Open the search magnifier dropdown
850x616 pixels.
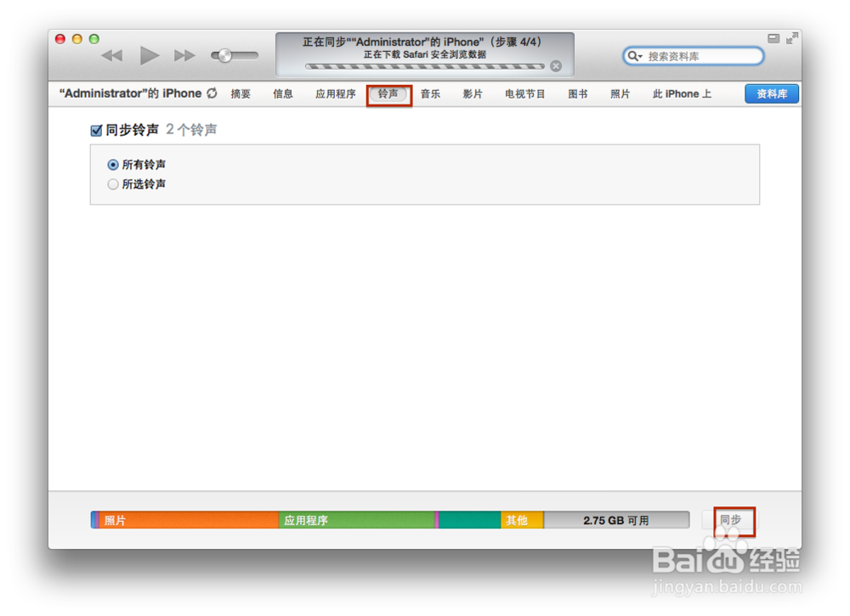point(635,56)
